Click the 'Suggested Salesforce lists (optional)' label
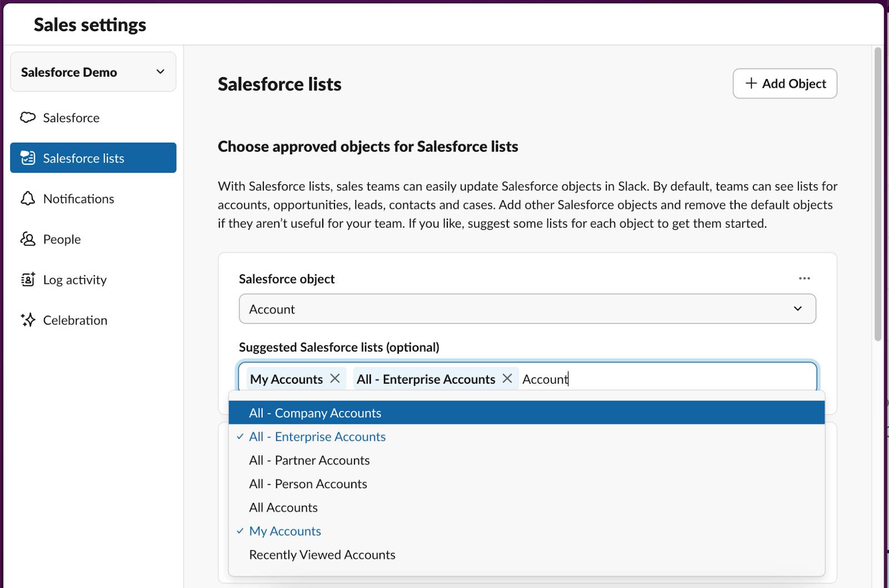Screen dimensions: 889x588 tap(339, 347)
